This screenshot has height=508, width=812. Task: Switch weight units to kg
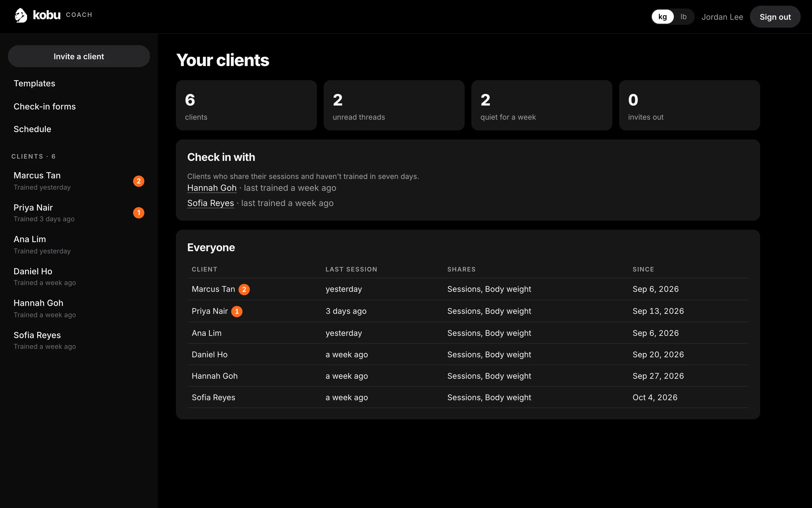[x=662, y=17]
